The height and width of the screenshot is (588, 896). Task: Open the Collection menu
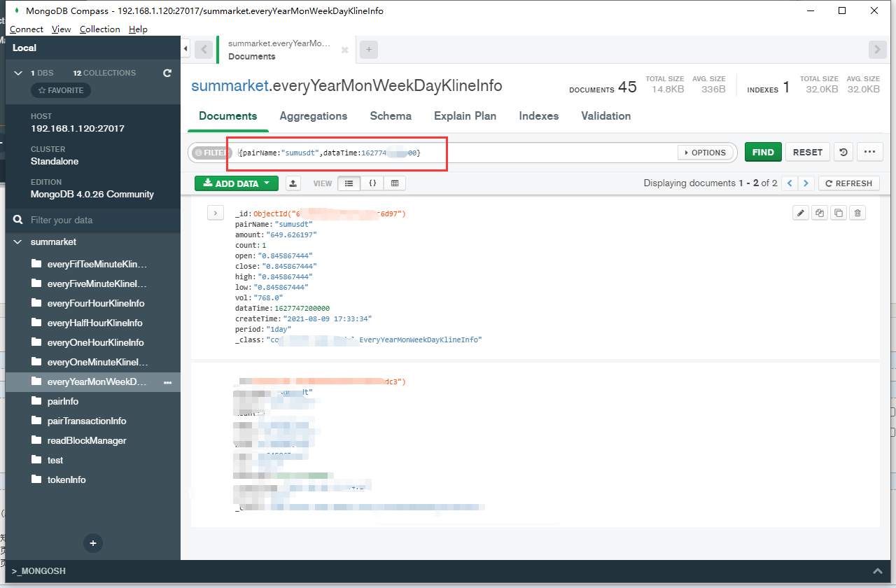click(100, 29)
